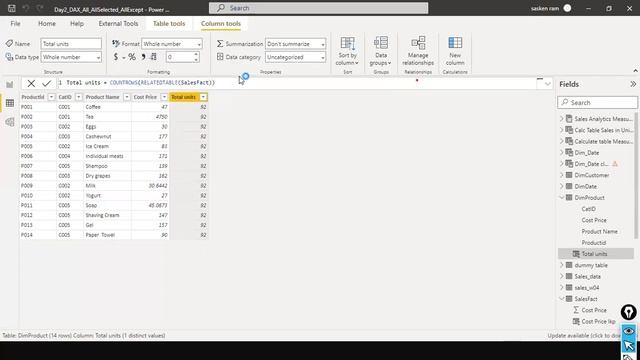Cancel formula with X icon

[31, 84]
